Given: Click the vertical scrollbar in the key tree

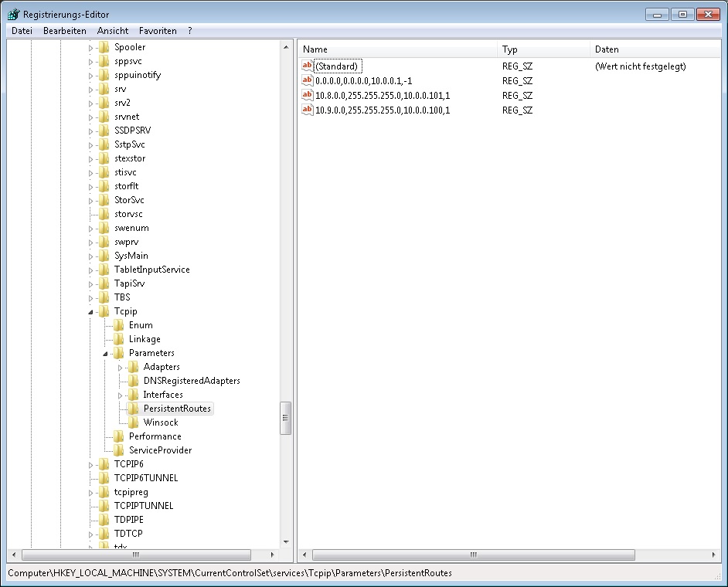Looking at the screenshot, I should pos(287,417).
